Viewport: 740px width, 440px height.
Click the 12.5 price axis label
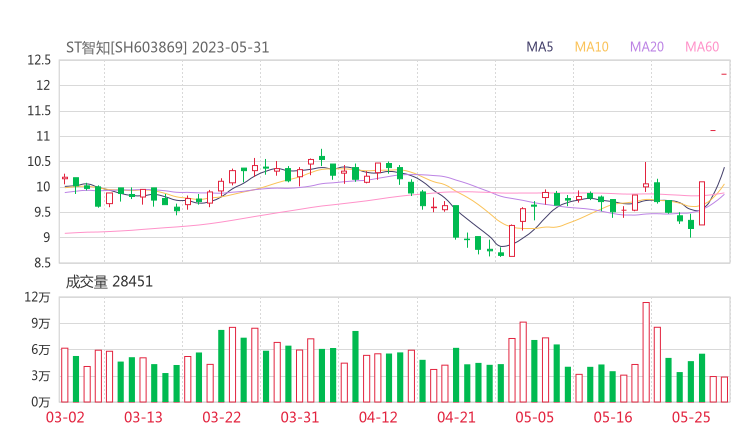[x=39, y=60]
